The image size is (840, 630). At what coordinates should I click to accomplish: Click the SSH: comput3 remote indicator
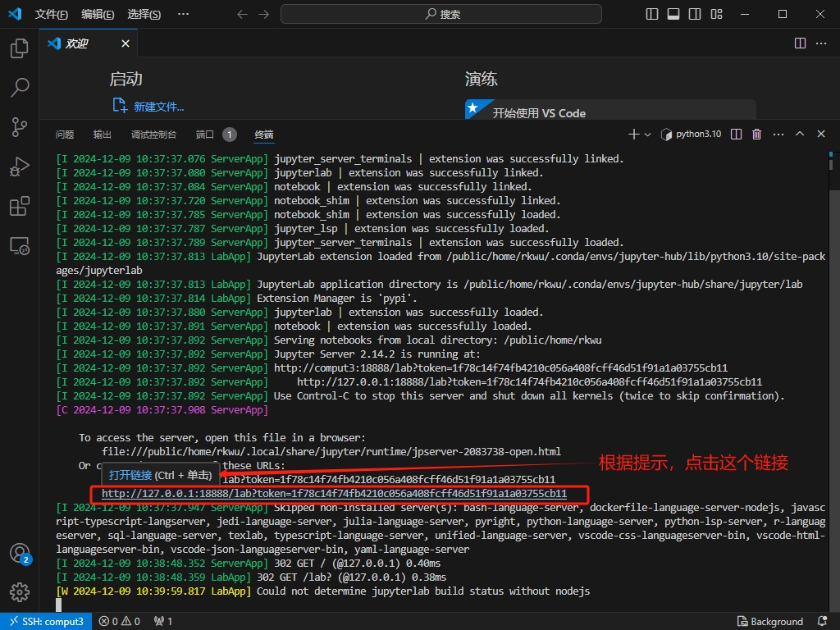coord(47,621)
